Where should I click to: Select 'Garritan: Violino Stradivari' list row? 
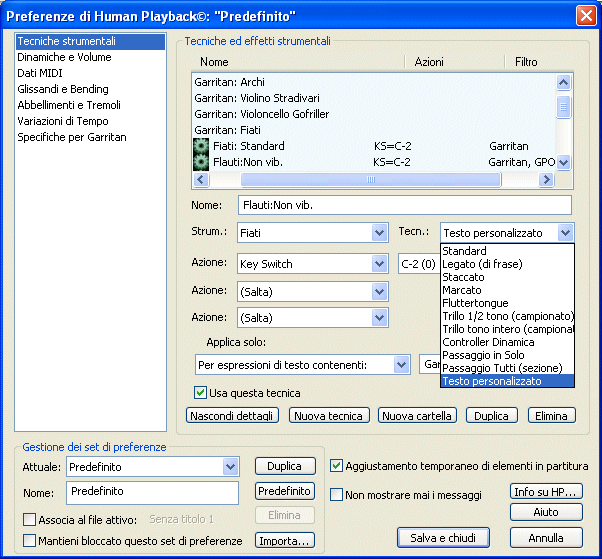coord(257,97)
